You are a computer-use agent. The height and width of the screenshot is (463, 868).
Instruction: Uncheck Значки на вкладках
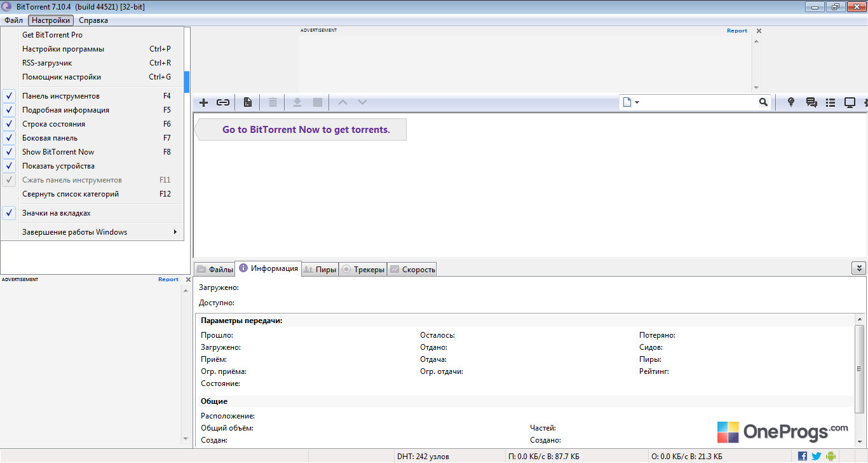92,213
